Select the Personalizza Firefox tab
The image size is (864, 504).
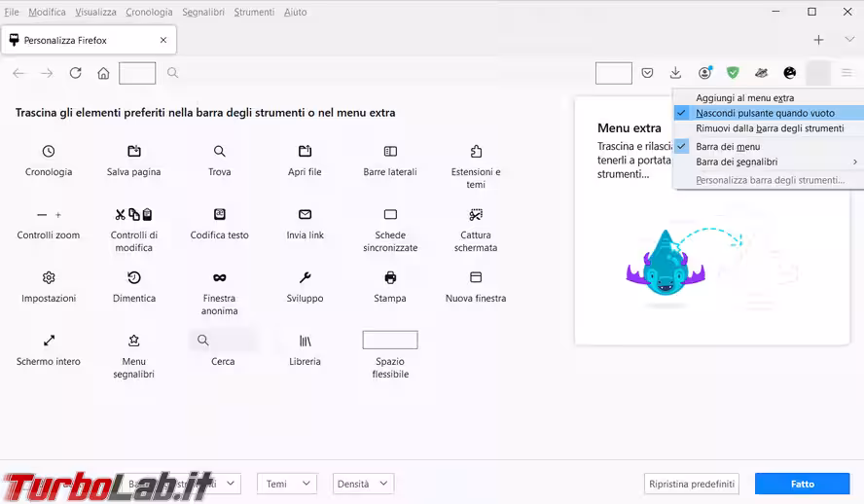pyautogui.click(x=89, y=40)
